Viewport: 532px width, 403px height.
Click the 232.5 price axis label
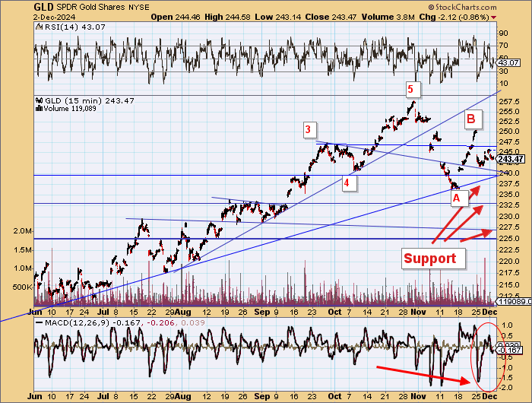tap(510, 205)
